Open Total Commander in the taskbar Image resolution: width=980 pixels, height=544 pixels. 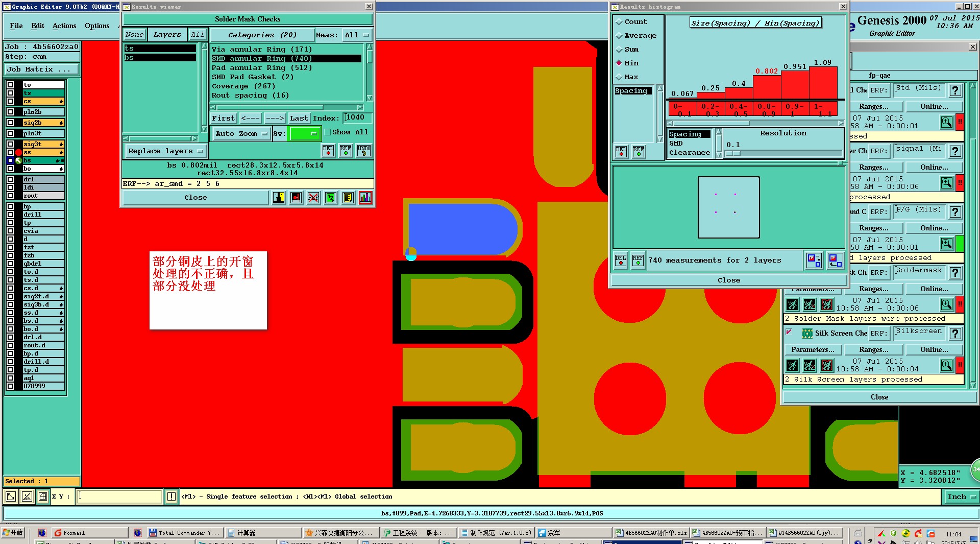pyautogui.click(x=184, y=533)
